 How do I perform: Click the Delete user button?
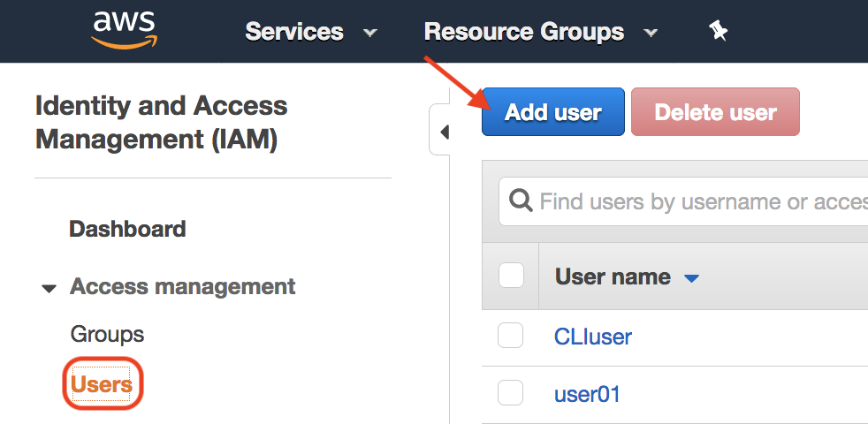tap(715, 112)
